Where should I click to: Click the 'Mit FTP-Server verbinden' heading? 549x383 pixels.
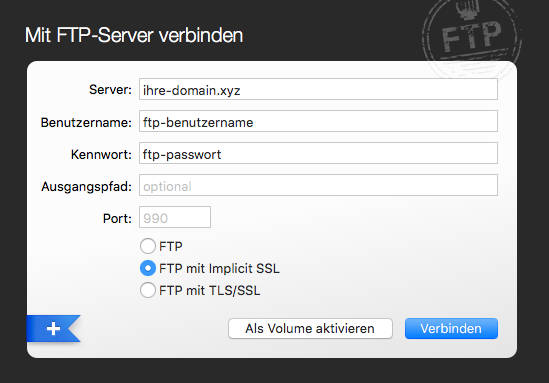point(134,35)
